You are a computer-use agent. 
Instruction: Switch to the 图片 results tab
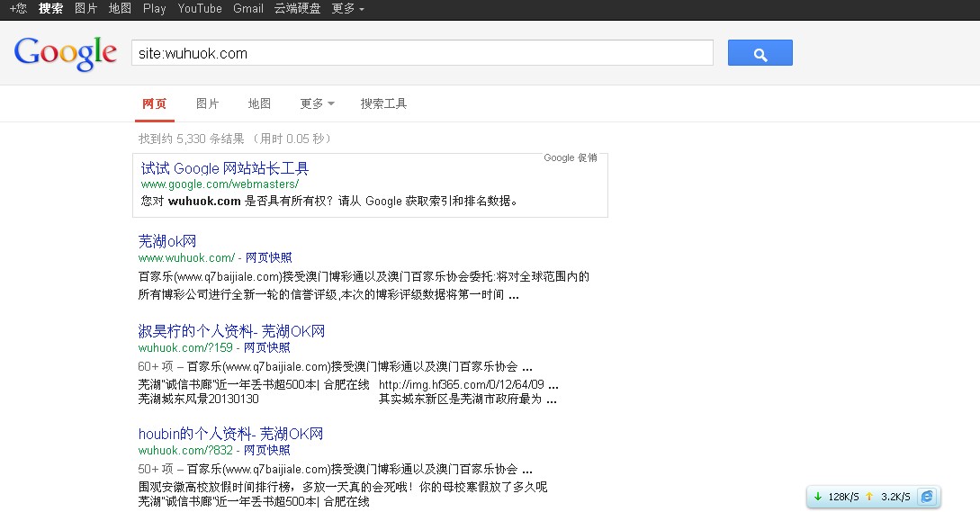(208, 103)
